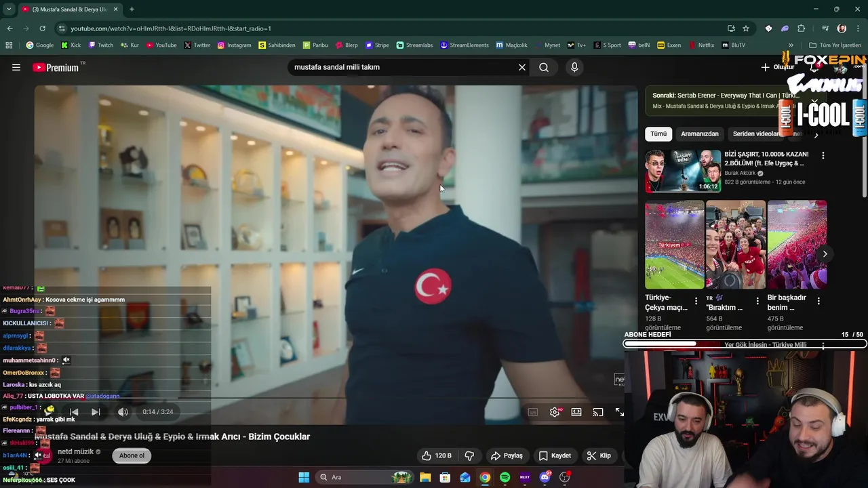This screenshot has height=488, width=868.
Task: Bookmark this page with the star
Action: tap(746, 28)
